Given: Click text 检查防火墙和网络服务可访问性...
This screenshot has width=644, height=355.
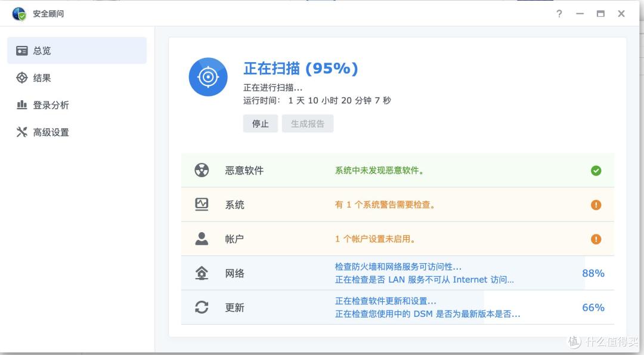Looking at the screenshot, I should (x=398, y=267).
